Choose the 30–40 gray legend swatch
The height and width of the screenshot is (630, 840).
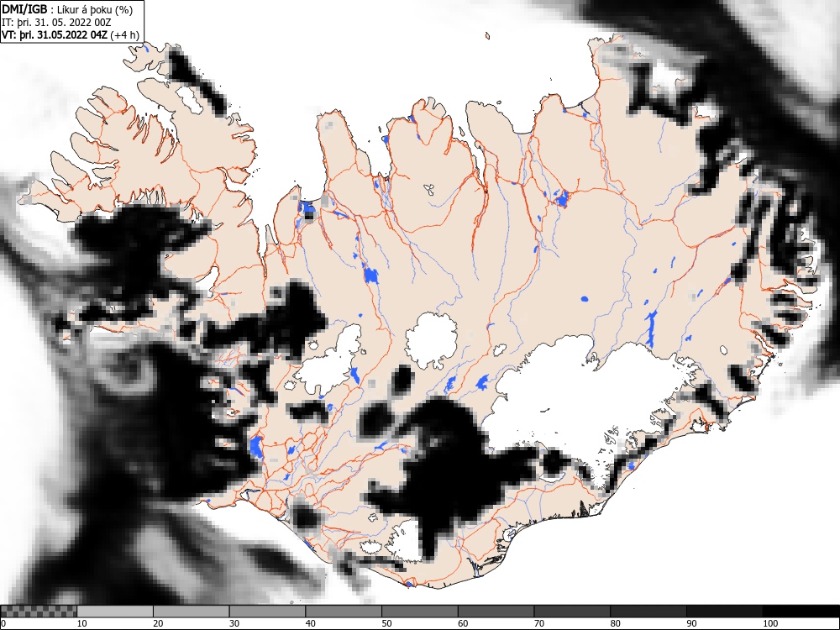point(267,612)
